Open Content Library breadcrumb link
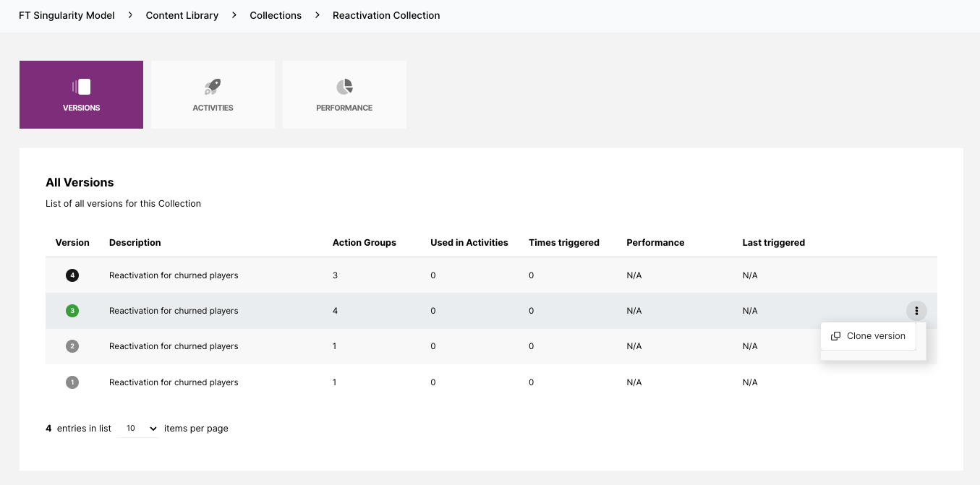This screenshot has height=485, width=980. pyautogui.click(x=182, y=15)
